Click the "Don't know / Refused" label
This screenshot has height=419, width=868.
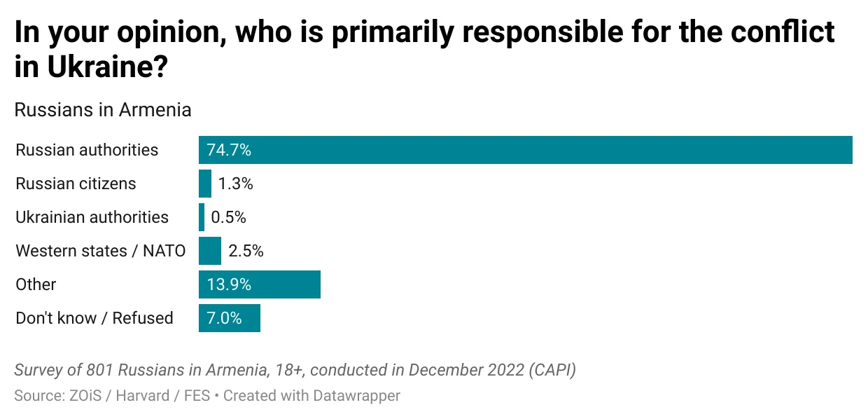tap(94, 318)
